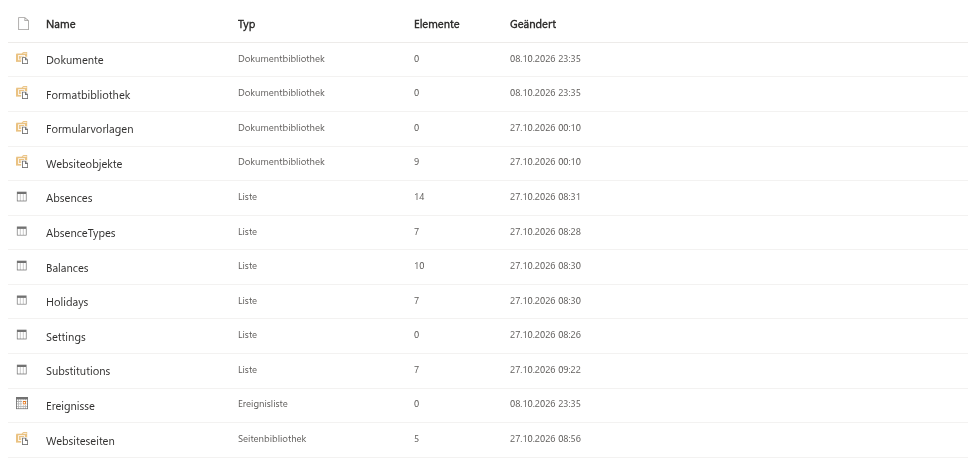Click the file type icon in header
968x465 pixels.
tap(23, 24)
